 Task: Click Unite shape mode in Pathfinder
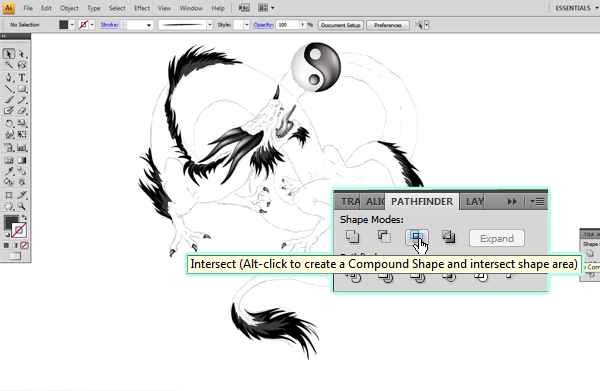[x=352, y=237]
